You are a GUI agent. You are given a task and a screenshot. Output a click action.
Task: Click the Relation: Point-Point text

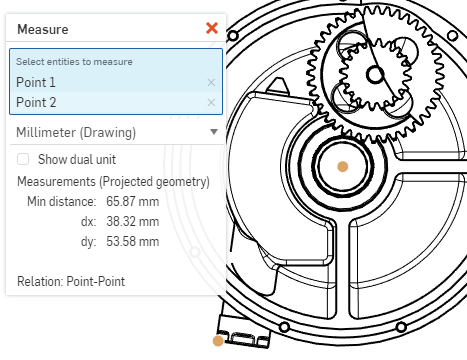point(71,281)
